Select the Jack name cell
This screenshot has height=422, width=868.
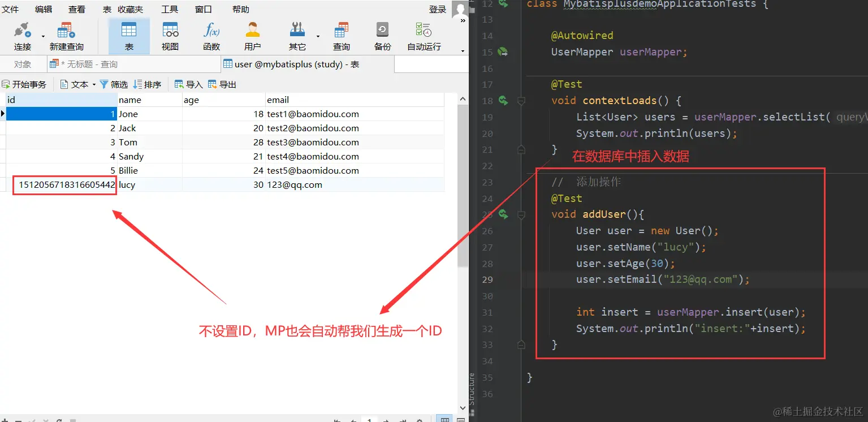(149, 128)
